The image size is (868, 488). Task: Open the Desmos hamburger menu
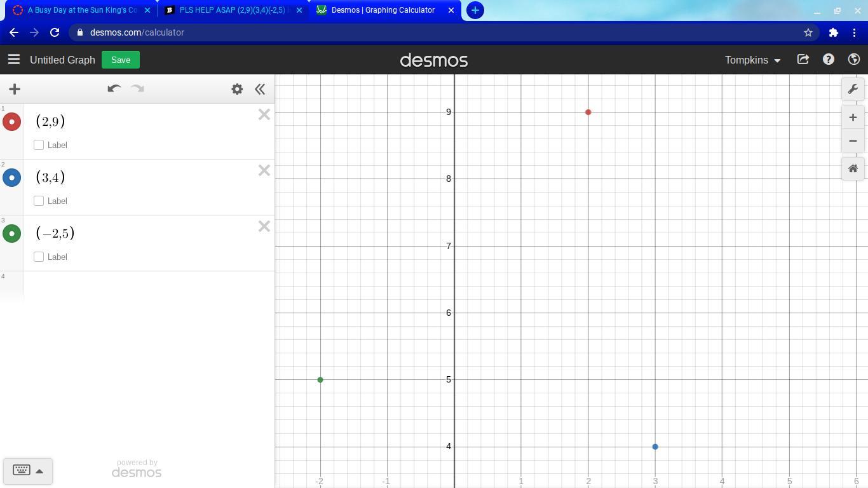13,60
